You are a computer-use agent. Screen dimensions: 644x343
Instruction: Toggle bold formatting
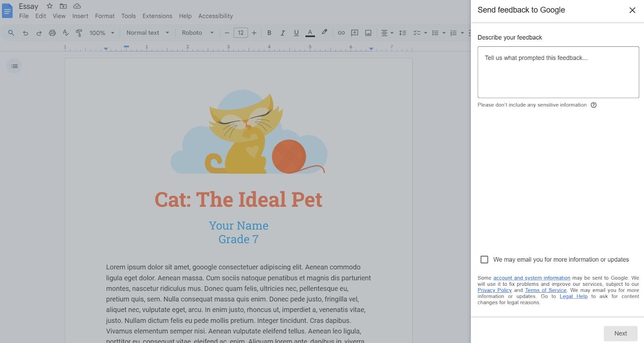tap(269, 33)
